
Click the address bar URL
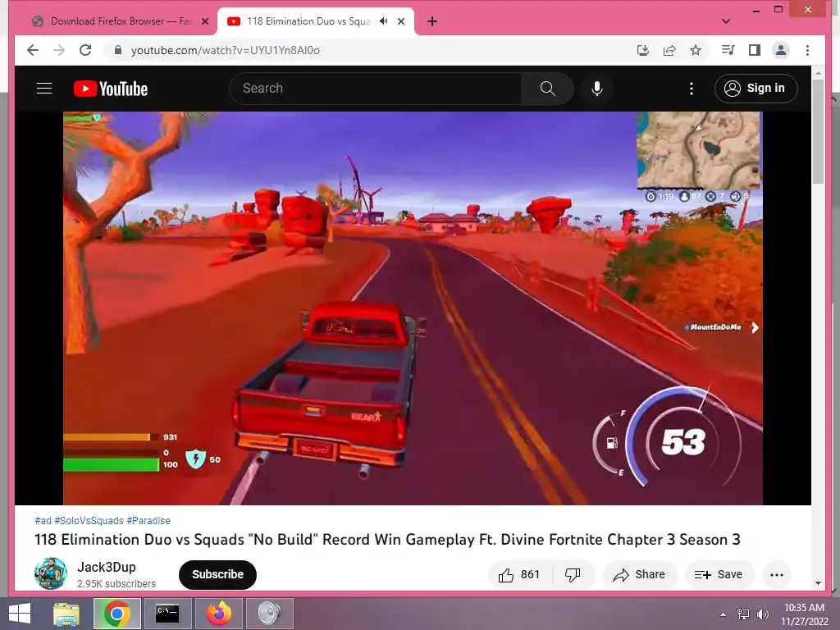tap(226, 50)
